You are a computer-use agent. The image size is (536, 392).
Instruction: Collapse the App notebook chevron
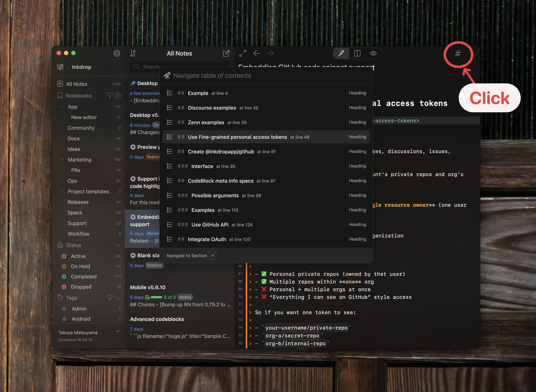(62, 106)
